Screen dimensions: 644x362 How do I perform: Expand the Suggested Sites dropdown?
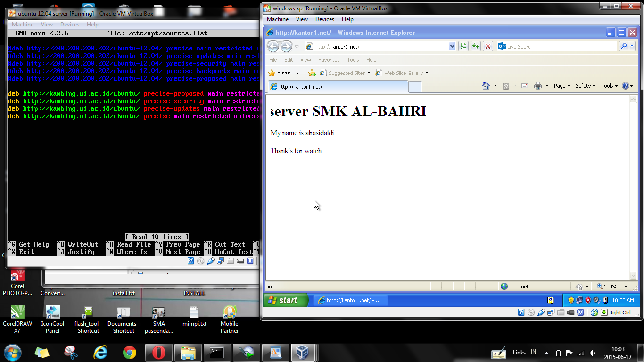[369, 73]
